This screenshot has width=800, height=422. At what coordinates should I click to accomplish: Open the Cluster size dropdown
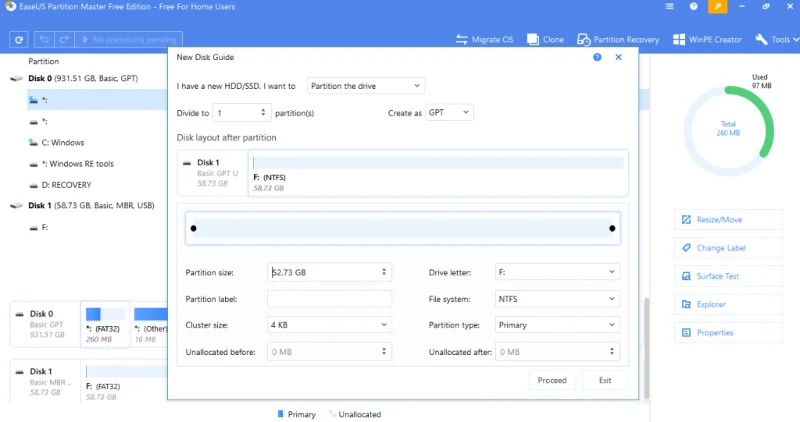(x=329, y=325)
